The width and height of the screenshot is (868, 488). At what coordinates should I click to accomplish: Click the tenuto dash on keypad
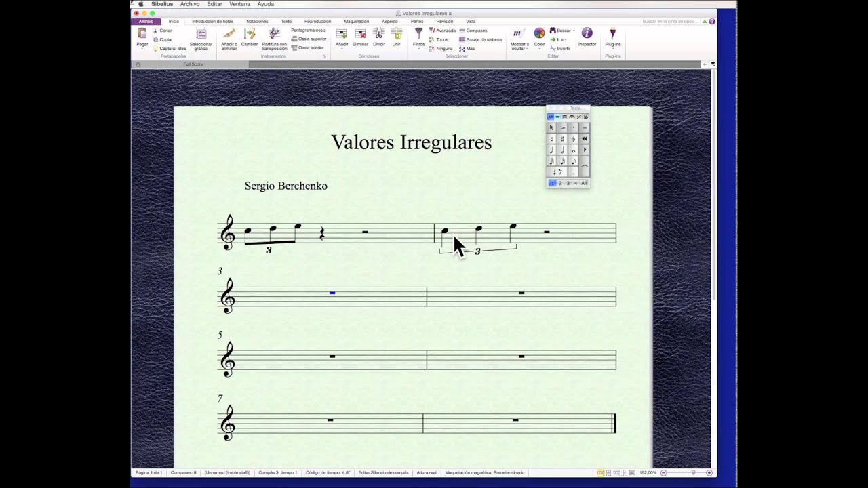(584, 127)
